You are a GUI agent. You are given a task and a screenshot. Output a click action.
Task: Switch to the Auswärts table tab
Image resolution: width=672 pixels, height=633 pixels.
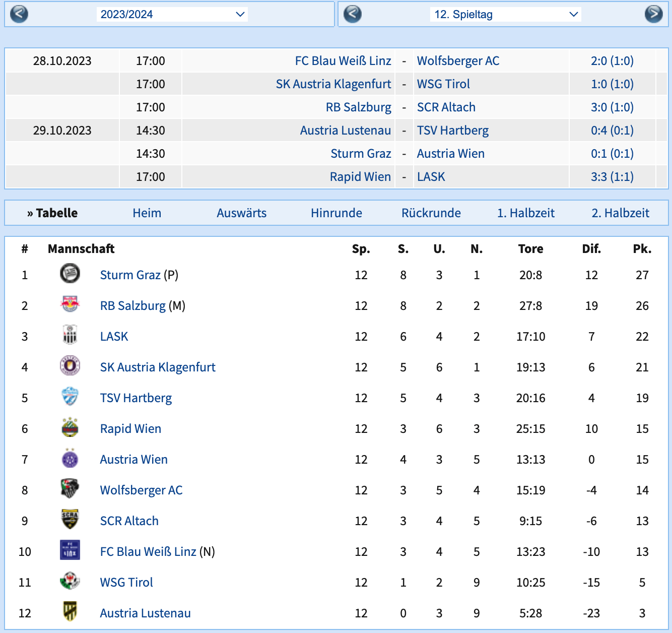point(242,213)
